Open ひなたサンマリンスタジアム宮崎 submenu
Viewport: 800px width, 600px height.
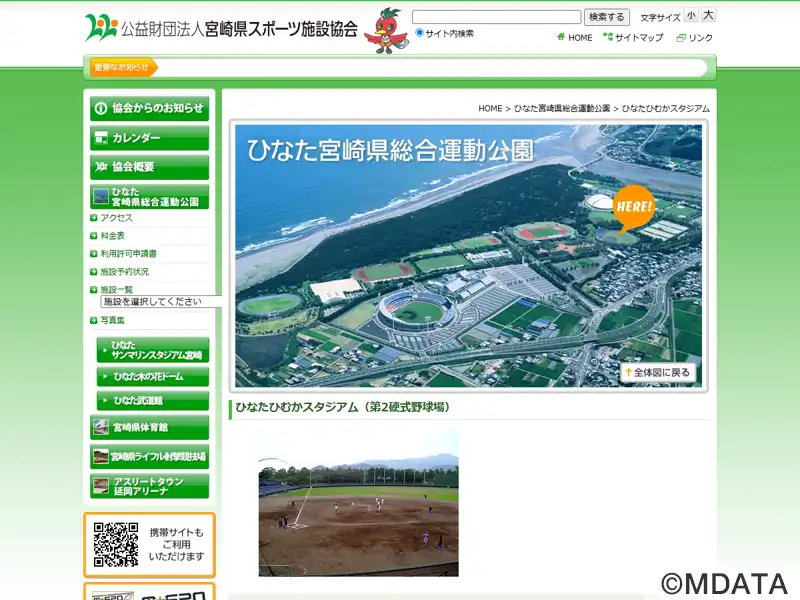click(153, 350)
